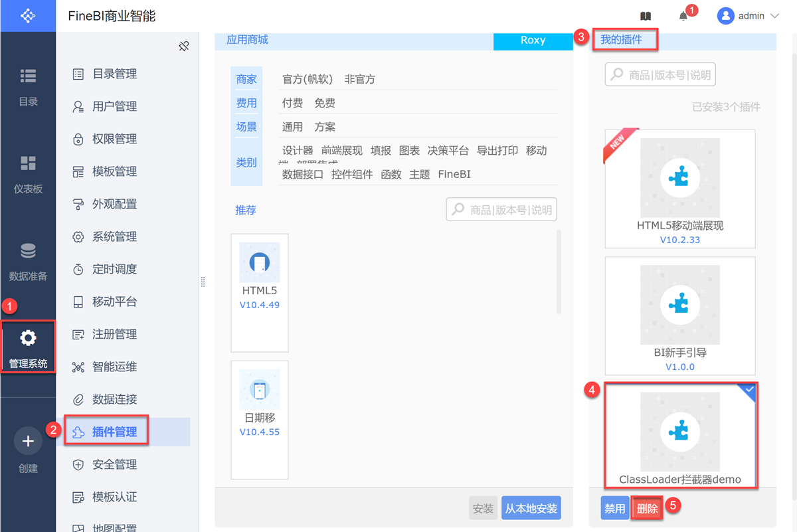
Task: Click the store plugin list scrollbar
Action: tap(559, 272)
